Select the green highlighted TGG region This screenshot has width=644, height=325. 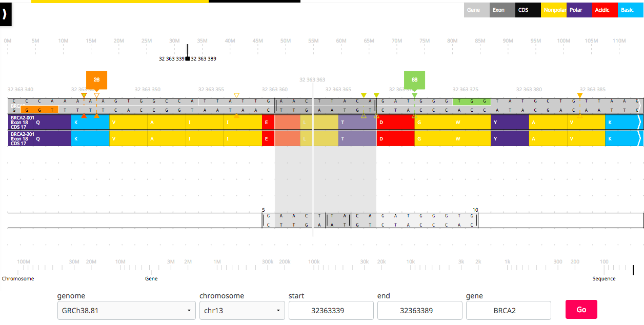coord(472,101)
